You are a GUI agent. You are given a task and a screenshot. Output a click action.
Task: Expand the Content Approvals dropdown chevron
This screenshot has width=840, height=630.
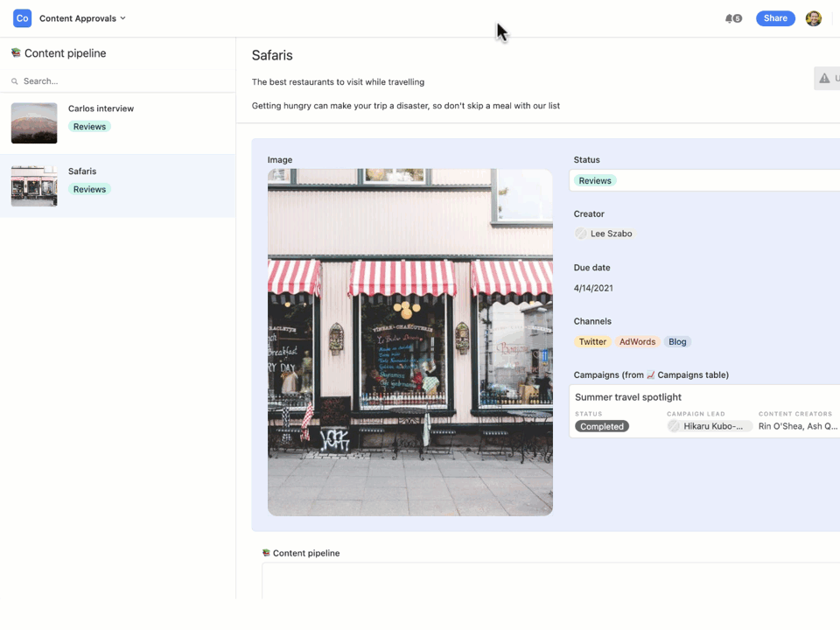pyautogui.click(x=122, y=18)
